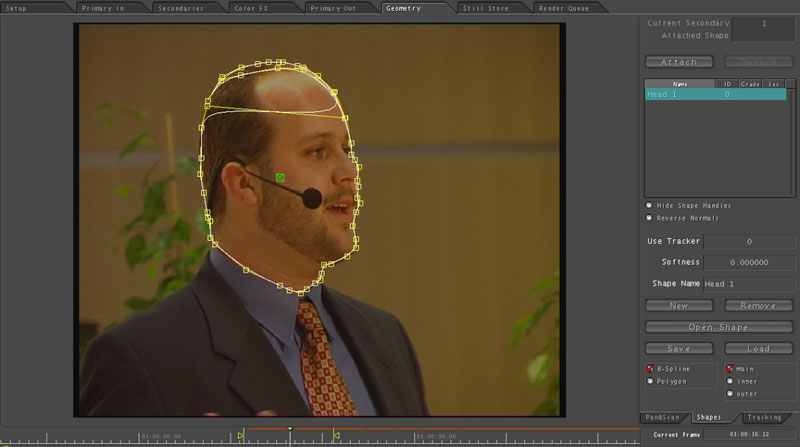Click the Remove shape button
This screenshot has height=447, width=800.
click(758, 305)
